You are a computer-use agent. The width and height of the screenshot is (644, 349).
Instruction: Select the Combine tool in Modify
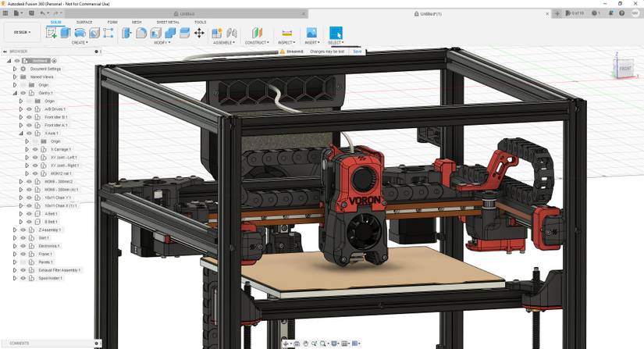(170, 33)
